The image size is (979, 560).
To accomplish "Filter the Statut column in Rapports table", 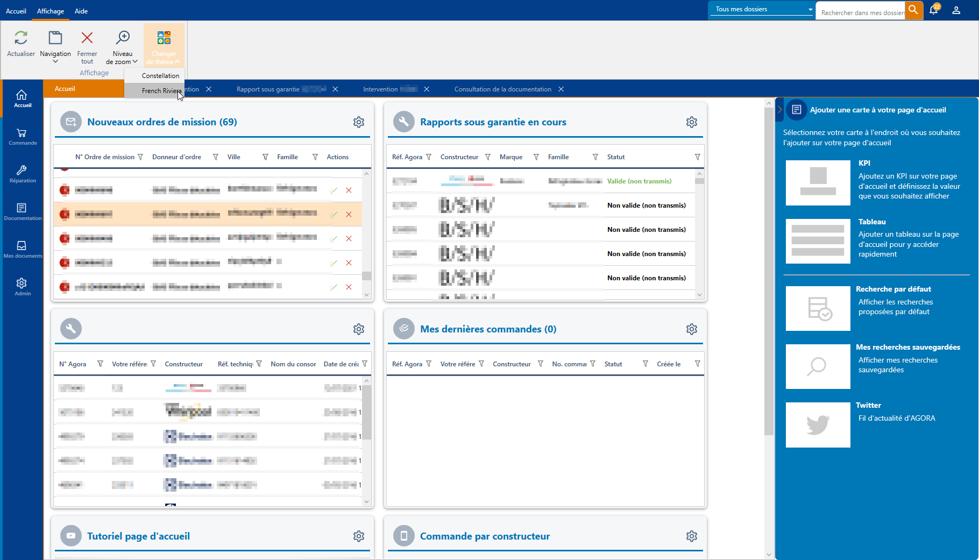I will (x=697, y=157).
